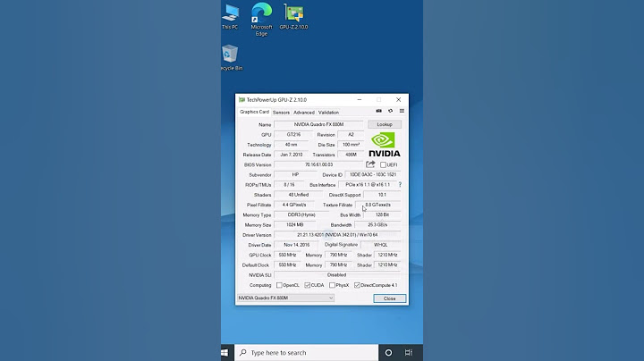Click the Driver Date value Nov 14, 2016
Viewport: 644px width, 361px height.
(x=297, y=245)
